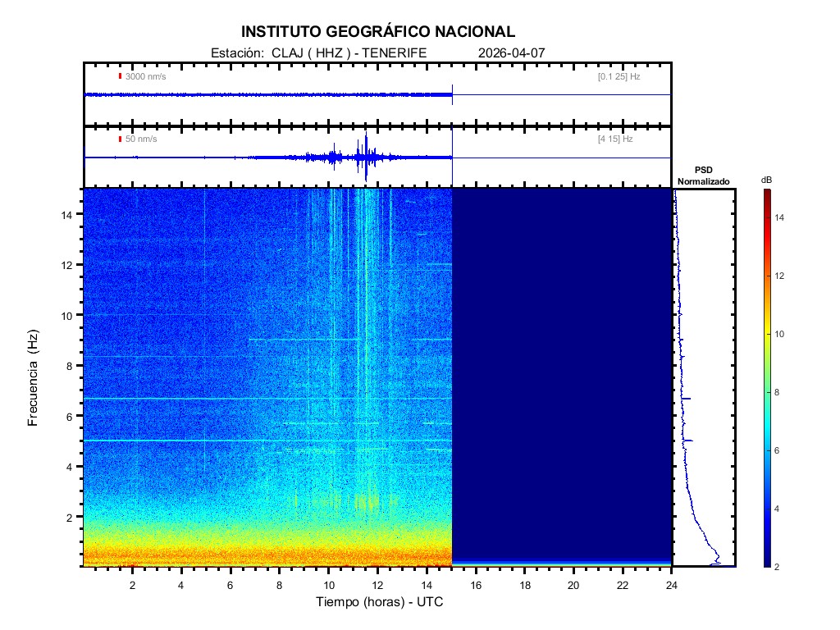The width and height of the screenshot is (840, 630).
Task: Click the yellow 10 dB region of colorbar
Action: point(766,334)
